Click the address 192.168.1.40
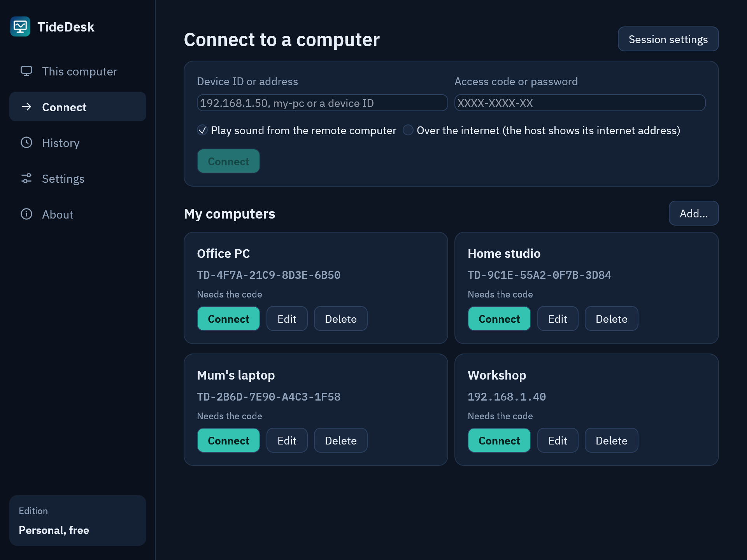Viewport: 747px width, 560px height. (507, 397)
